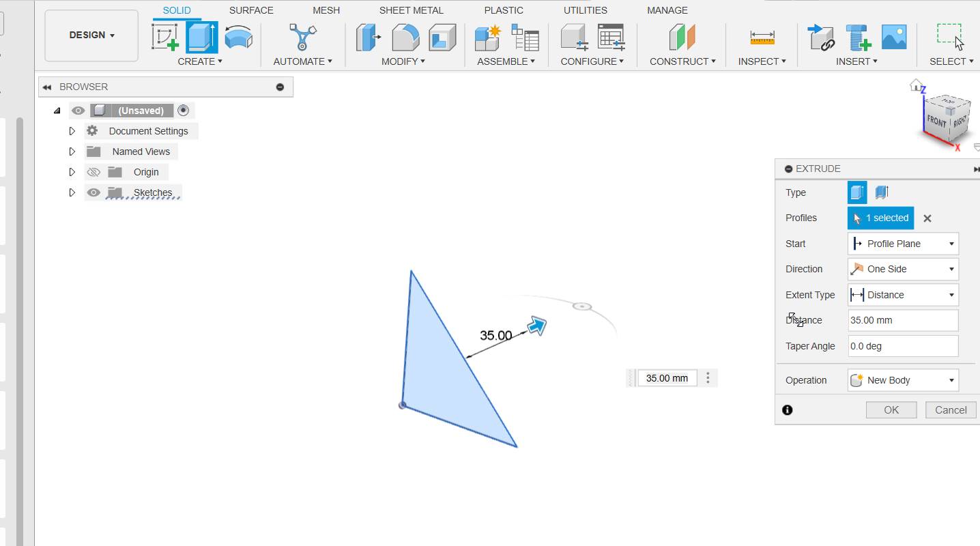The width and height of the screenshot is (980, 546).
Task: Choose the Thin Extrude type icon
Action: 882,192
